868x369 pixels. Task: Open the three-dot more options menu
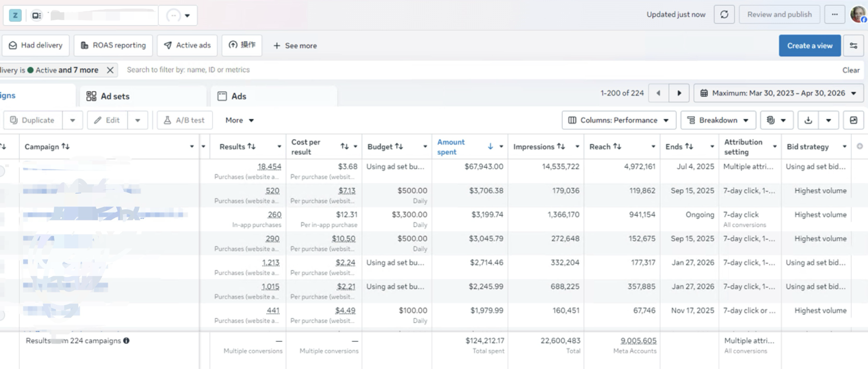(835, 15)
